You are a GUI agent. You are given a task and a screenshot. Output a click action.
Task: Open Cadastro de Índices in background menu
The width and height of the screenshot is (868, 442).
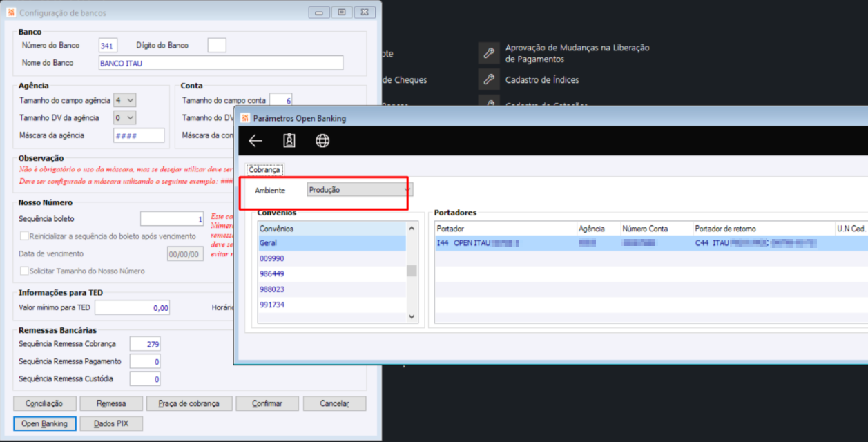542,79
